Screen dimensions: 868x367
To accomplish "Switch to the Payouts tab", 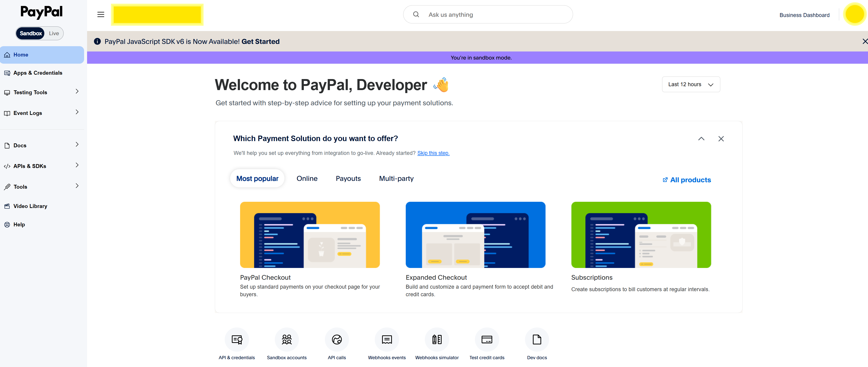I will click(348, 179).
